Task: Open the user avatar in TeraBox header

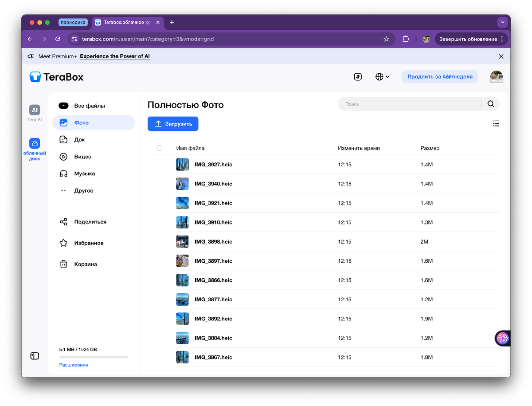Action: point(496,77)
